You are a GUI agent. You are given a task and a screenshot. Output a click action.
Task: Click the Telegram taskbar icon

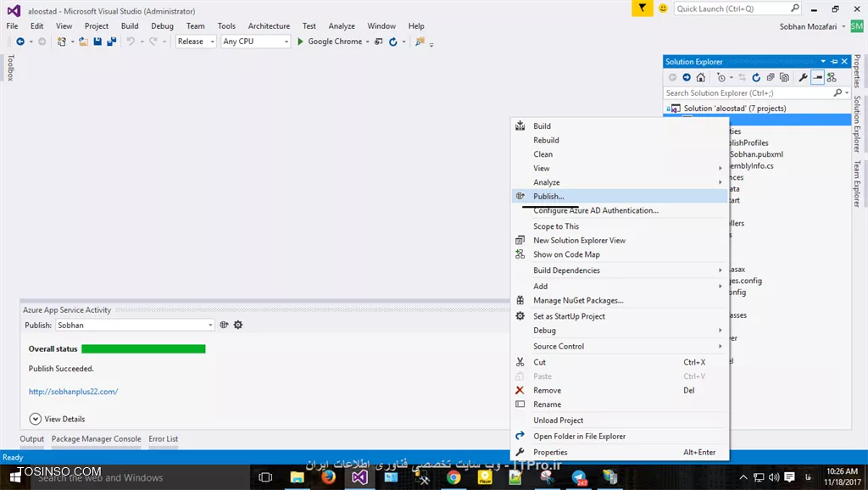tap(579, 476)
